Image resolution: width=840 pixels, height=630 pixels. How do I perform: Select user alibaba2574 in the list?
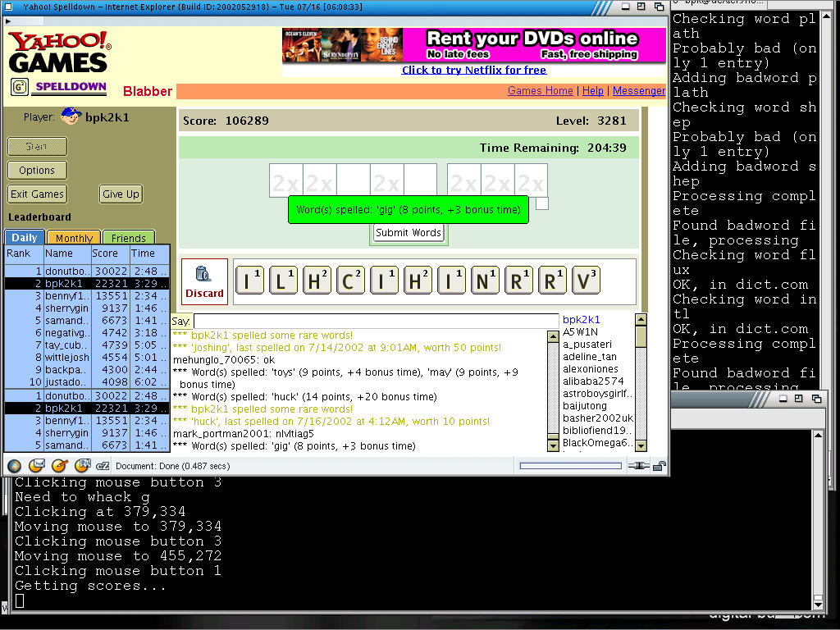point(593,381)
